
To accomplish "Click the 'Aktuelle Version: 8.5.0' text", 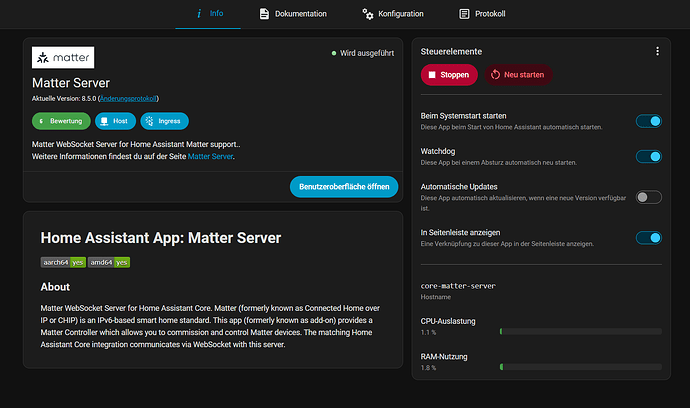I will 64,99.
